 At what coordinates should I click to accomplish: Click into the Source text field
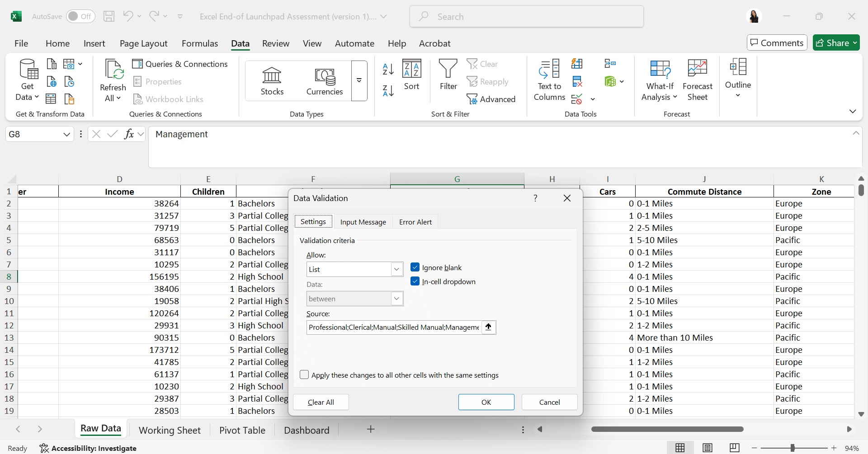tap(393, 327)
